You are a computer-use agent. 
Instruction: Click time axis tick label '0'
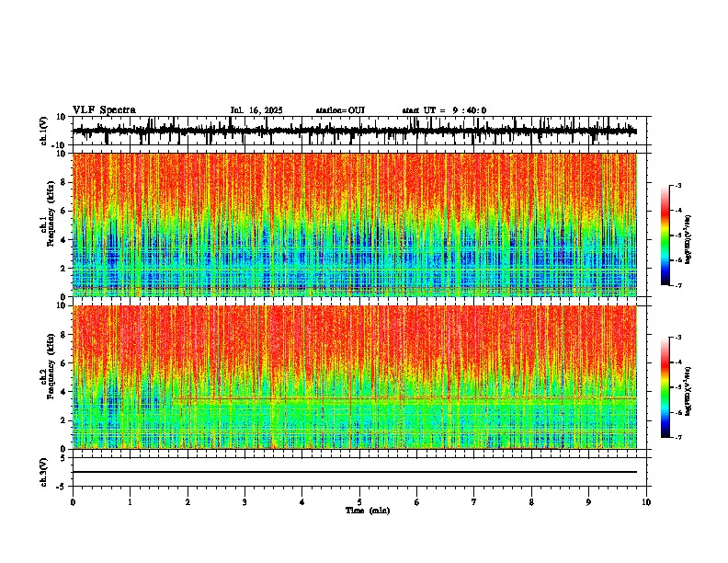(73, 502)
